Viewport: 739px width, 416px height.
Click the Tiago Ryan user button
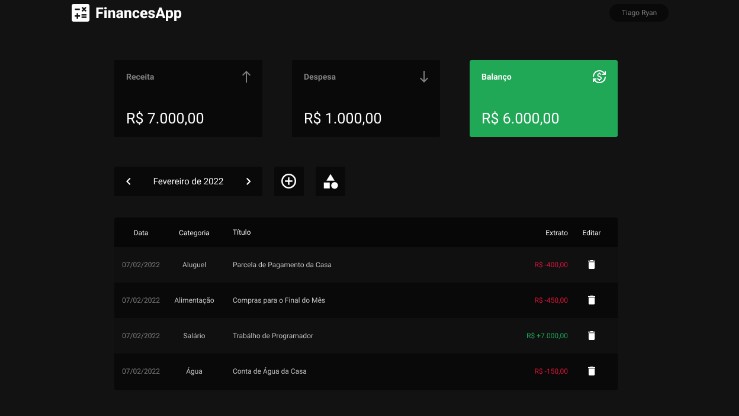click(639, 13)
